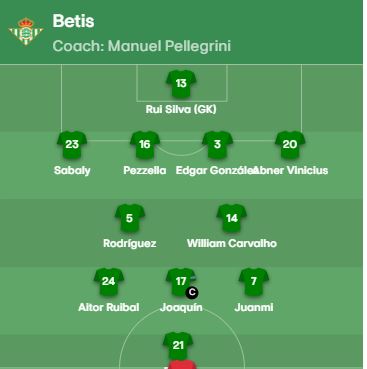Image resolution: width=367 pixels, height=369 pixels.
Task: Click the captain C badge
Action: (192, 292)
